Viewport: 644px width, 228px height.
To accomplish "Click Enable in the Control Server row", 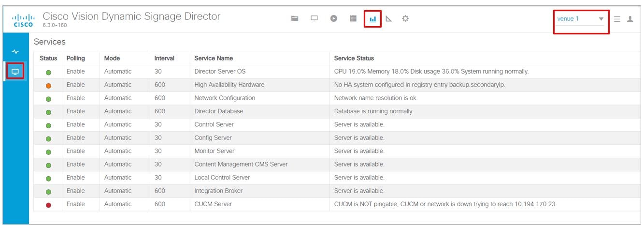I will click(x=75, y=125).
